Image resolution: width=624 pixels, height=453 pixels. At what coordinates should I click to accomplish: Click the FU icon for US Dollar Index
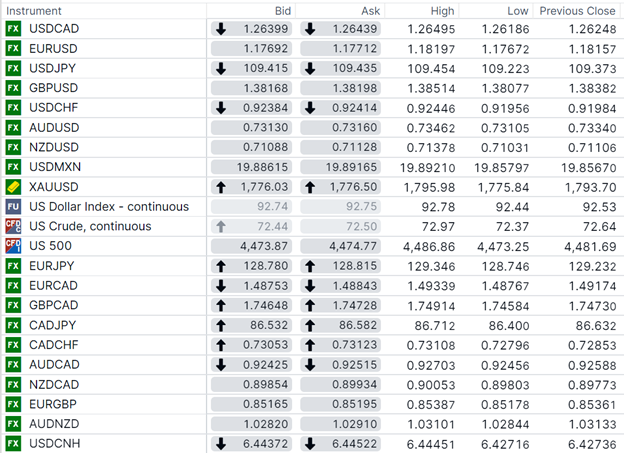[13, 206]
